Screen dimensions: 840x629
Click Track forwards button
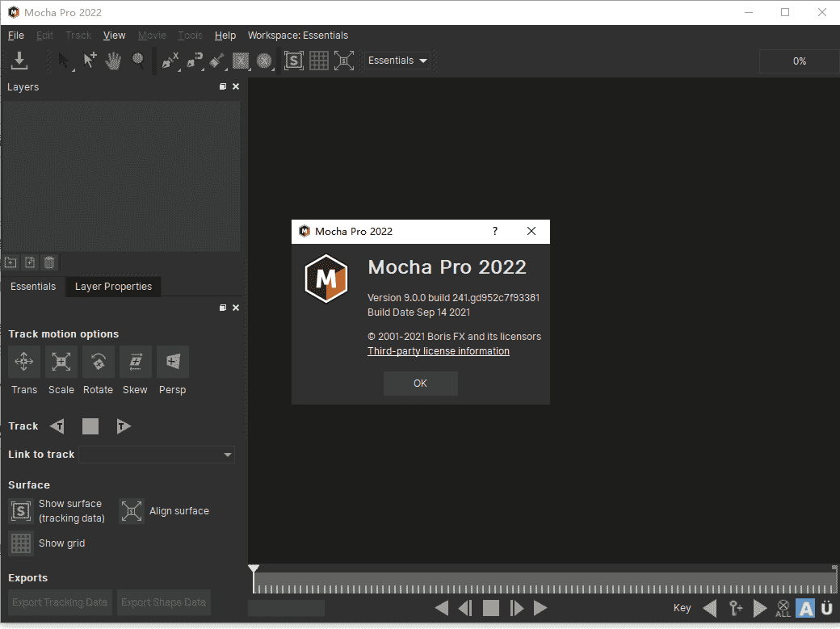124,426
